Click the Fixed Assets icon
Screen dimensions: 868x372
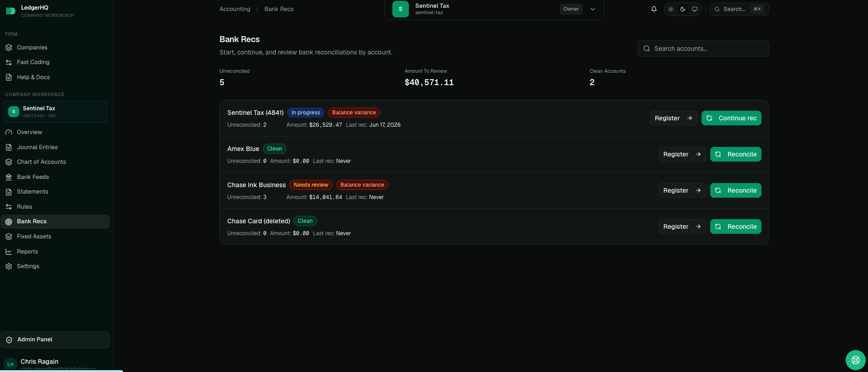click(x=9, y=237)
